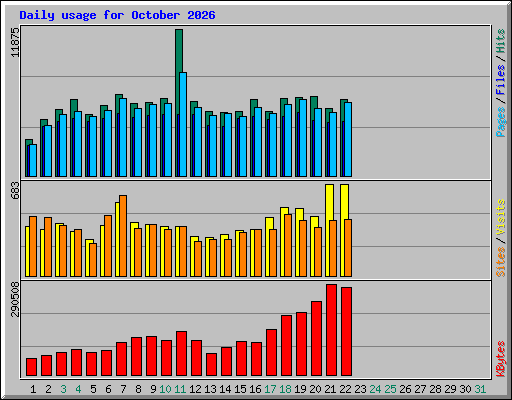Click day label 12 on the x-axis
The width and height of the screenshot is (512, 400).
pyautogui.click(x=195, y=389)
